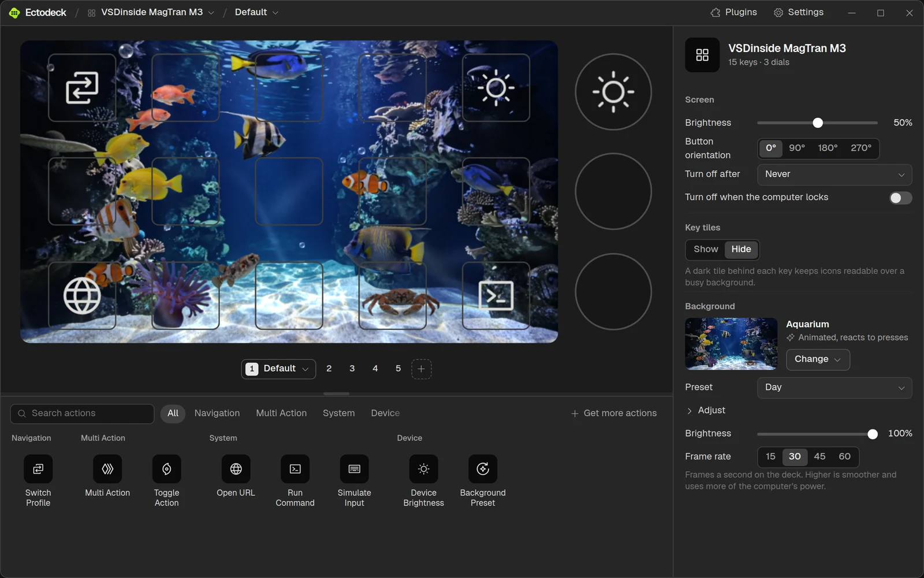
Task: Select the globe key on deck
Action: [x=82, y=295]
